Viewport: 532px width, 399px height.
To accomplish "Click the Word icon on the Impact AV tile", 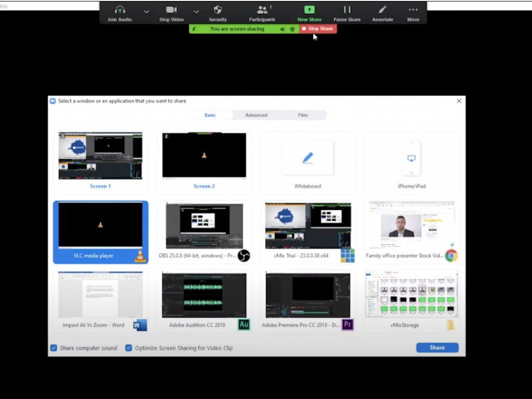I will click(140, 325).
